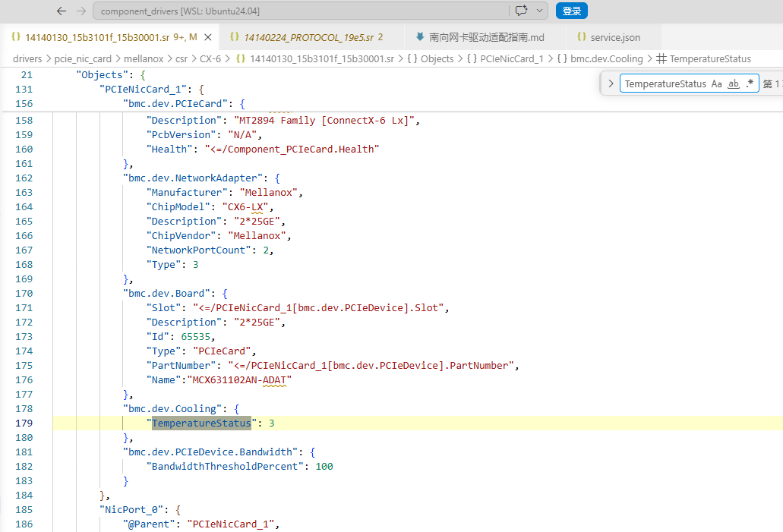This screenshot has width=783, height=532.
Task: Click "PCIeCard" Type value
Action: 222,351
